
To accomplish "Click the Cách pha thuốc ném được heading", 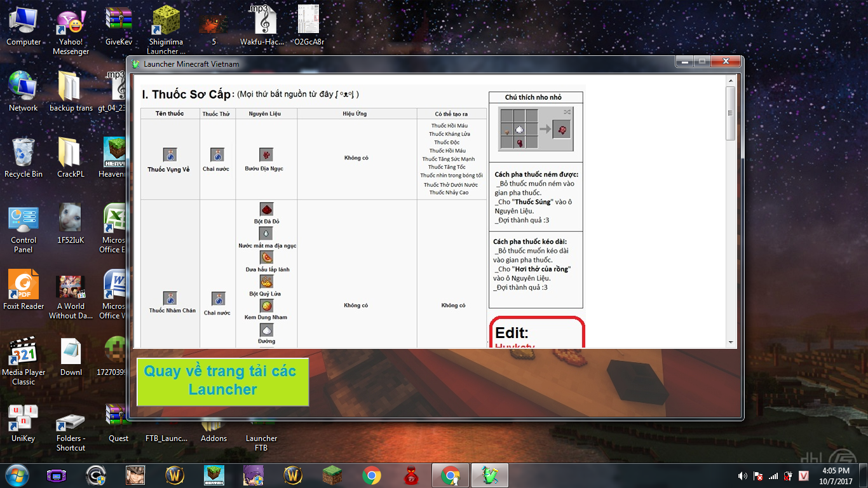I will 536,174.
